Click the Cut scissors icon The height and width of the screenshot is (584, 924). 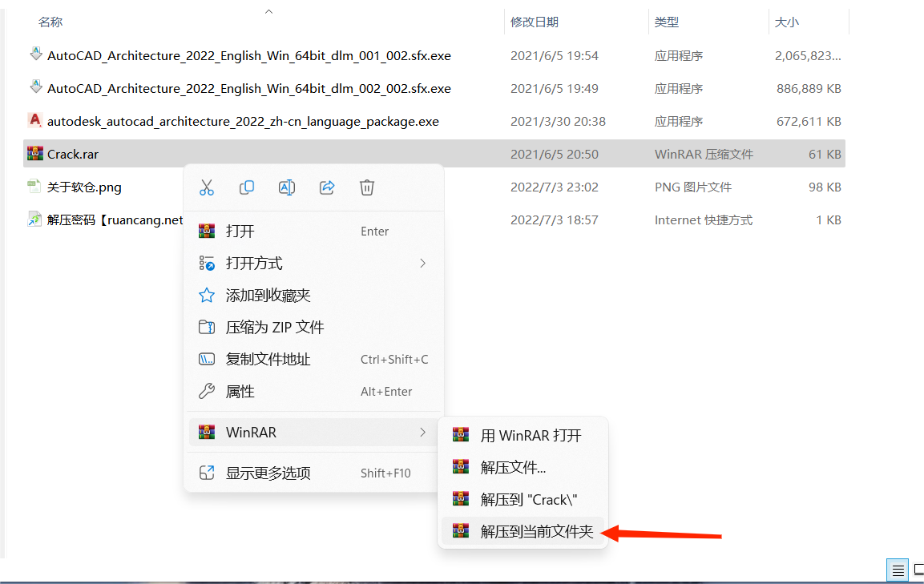point(207,187)
